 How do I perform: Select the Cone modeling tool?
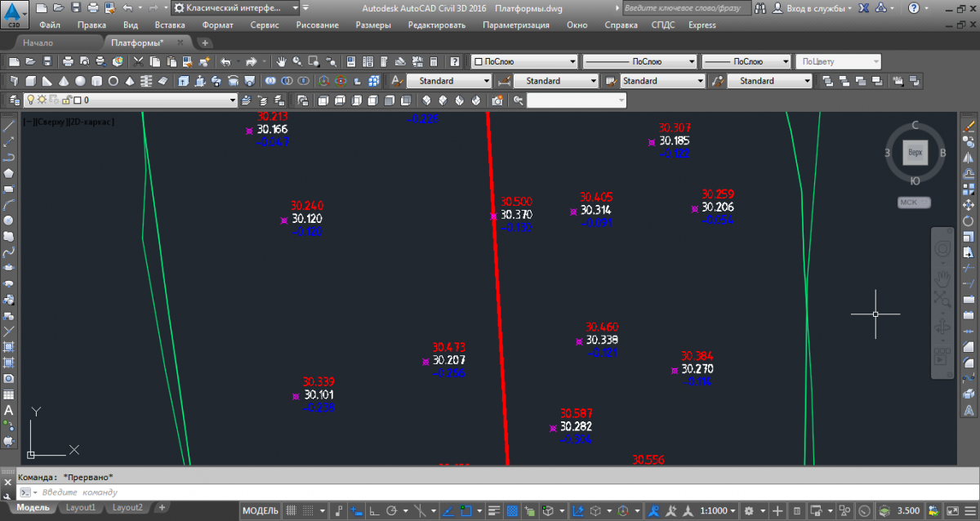coord(64,81)
